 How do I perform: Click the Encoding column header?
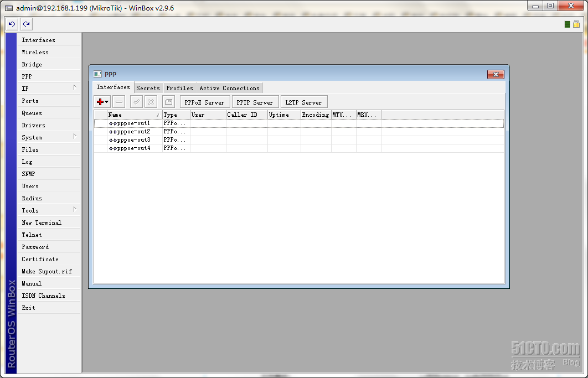pyautogui.click(x=316, y=115)
